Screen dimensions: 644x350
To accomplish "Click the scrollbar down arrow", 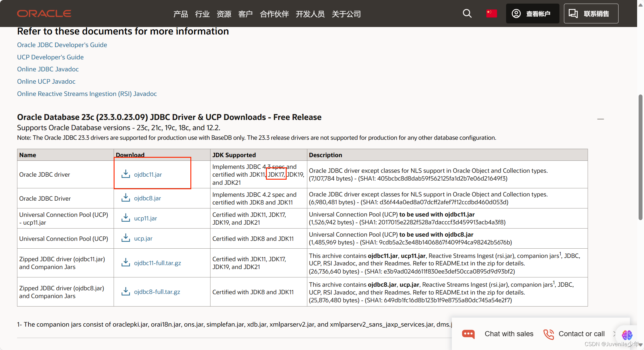I will pyautogui.click(x=640, y=345).
